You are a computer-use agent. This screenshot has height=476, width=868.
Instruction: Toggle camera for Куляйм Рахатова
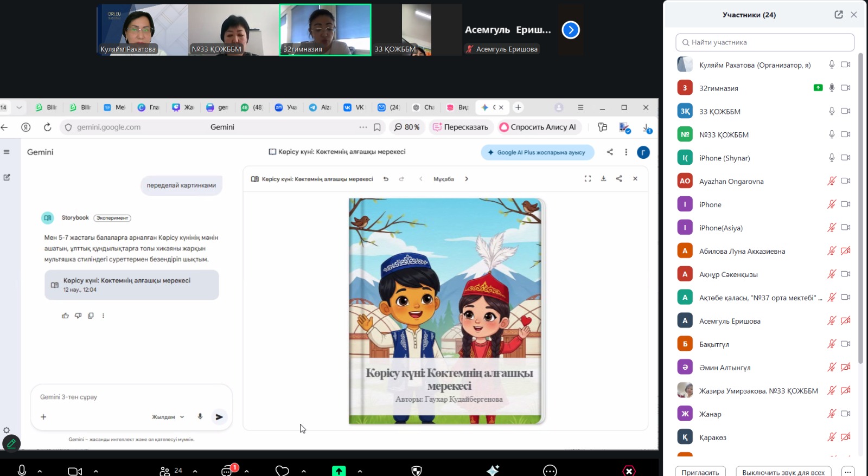click(845, 65)
